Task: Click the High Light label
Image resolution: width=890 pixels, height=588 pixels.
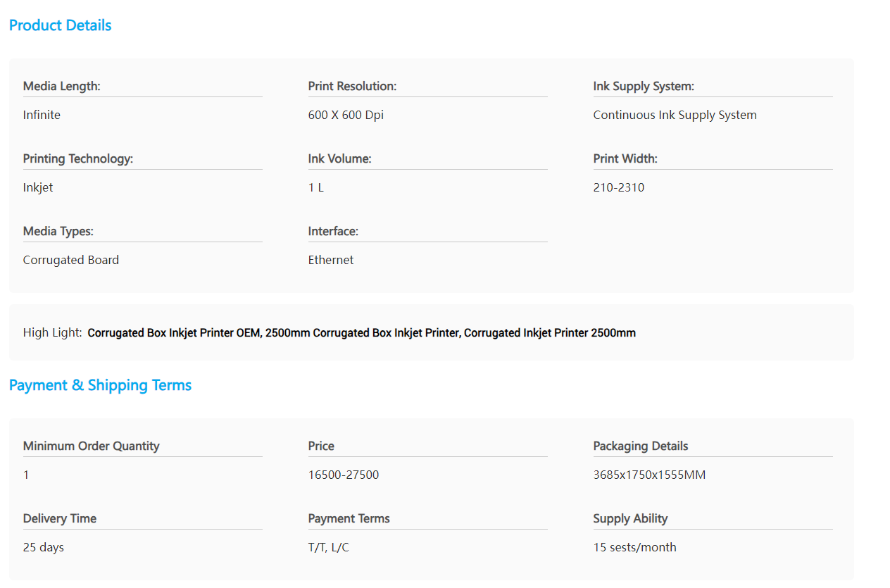Action: pyautogui.click(x=52, y=332)
